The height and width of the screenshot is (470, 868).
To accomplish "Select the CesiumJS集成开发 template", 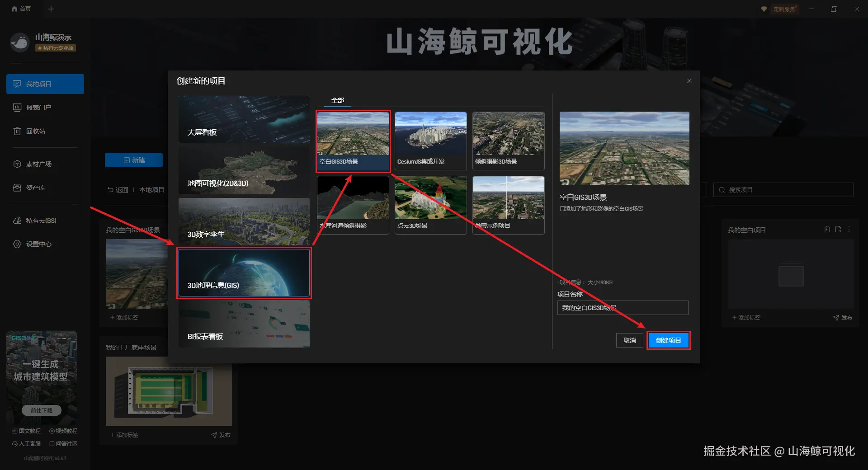I will (431, 141).
